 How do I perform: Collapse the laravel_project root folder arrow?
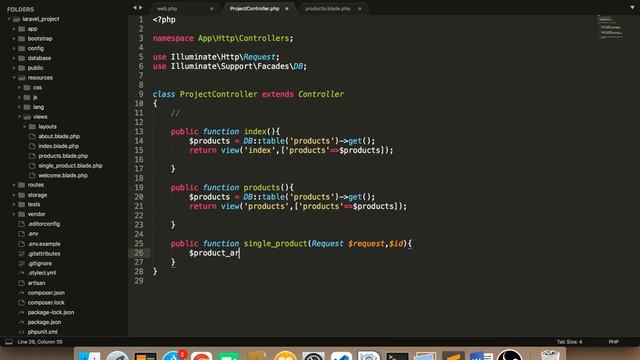9,19
